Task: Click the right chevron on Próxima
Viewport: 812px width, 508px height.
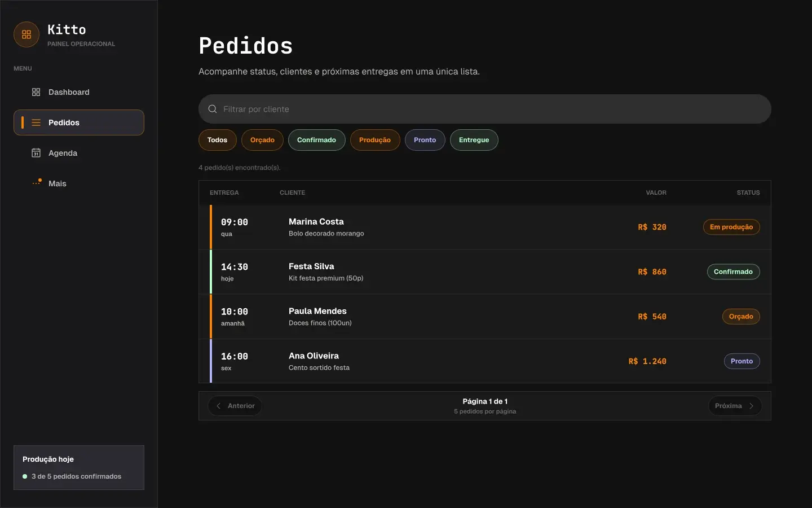Action: pyautogui.click(x=751, y=406)
